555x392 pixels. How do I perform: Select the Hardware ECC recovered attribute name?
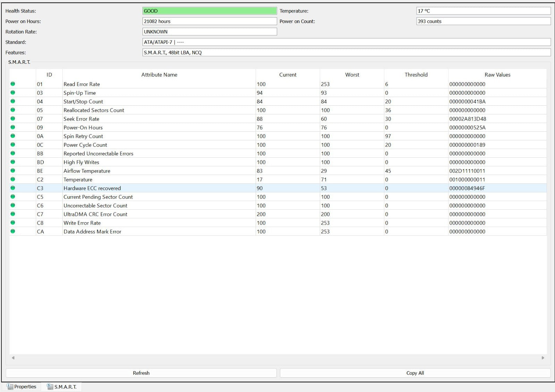[92, 188]
